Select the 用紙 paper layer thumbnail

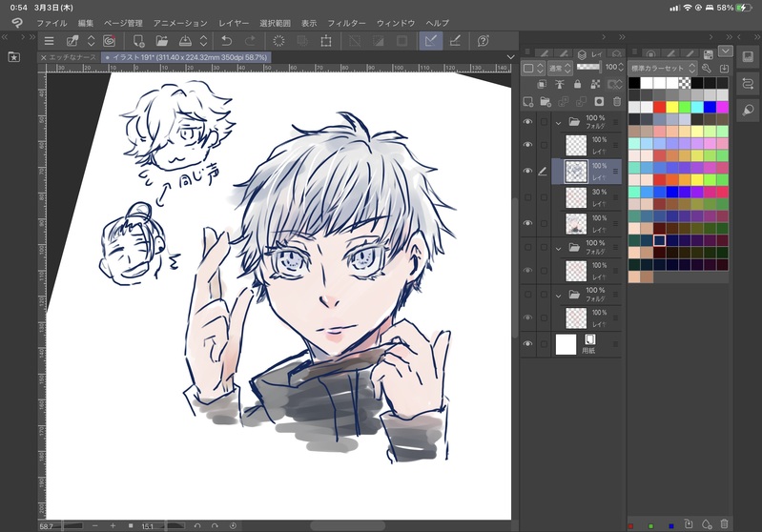click(x=566, y=344)
